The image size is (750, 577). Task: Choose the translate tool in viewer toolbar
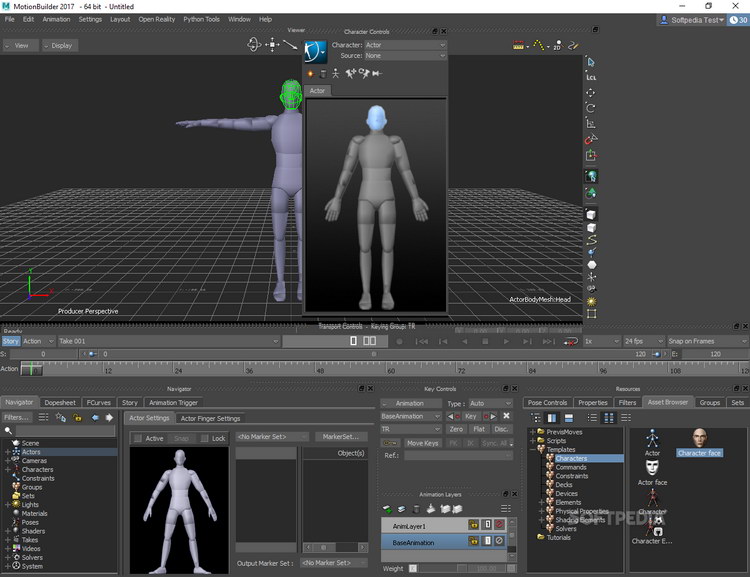591,92
